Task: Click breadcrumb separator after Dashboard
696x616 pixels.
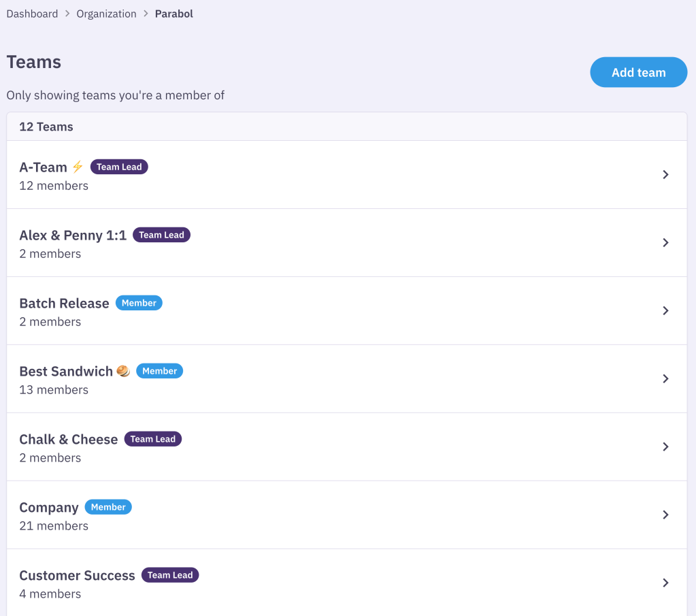Action: (x=67, y=14)
